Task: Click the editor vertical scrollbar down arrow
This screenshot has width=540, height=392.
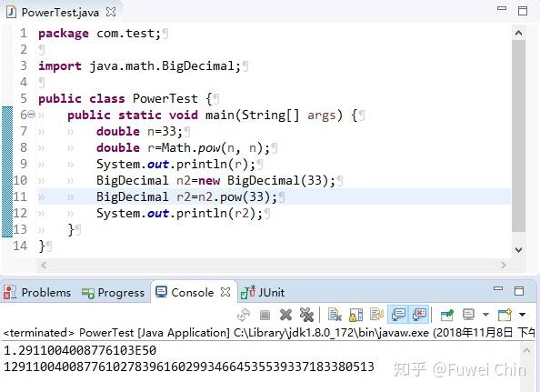Action: [x=519, y=250]
